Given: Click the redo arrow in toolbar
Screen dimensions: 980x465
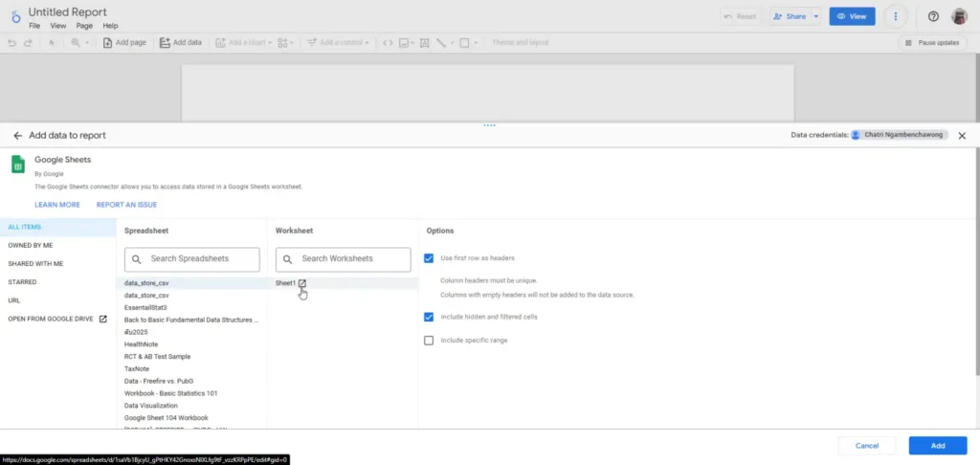Looking at the screenshot, I should point(28,42).
